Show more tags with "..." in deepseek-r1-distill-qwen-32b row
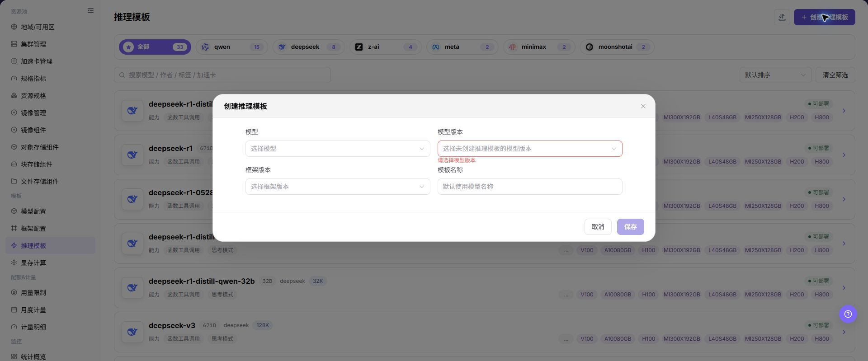868x361 pixels. [566, 295]
